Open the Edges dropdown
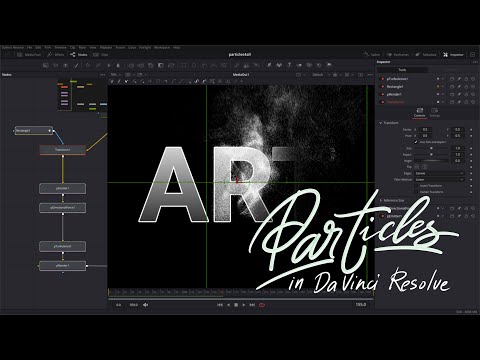 point(439,173)
